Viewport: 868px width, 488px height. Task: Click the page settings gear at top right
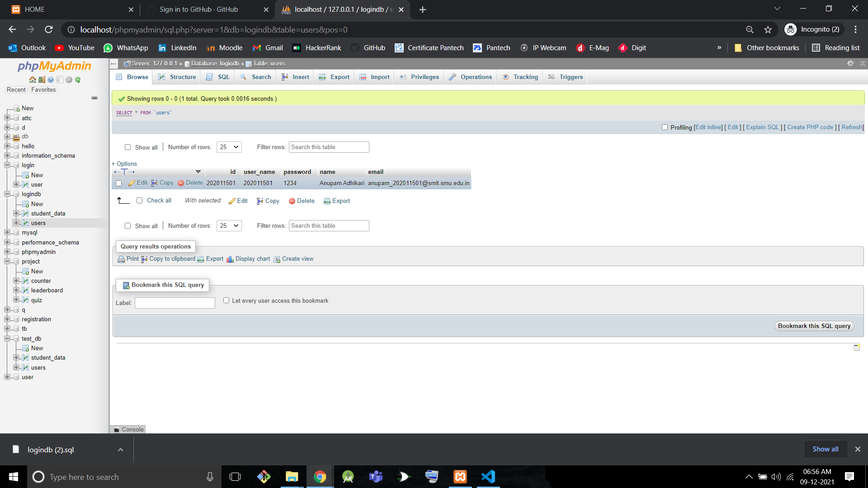[x=850, y=64]
